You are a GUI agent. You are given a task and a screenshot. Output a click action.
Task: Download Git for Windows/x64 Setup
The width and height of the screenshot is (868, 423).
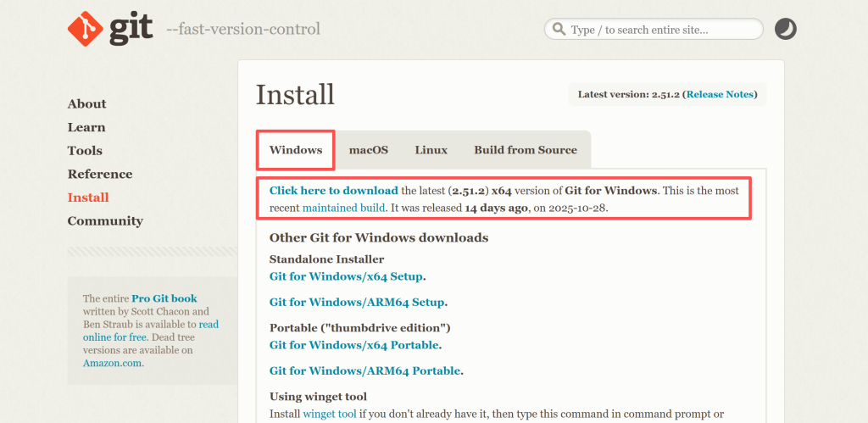click(346, 276)
